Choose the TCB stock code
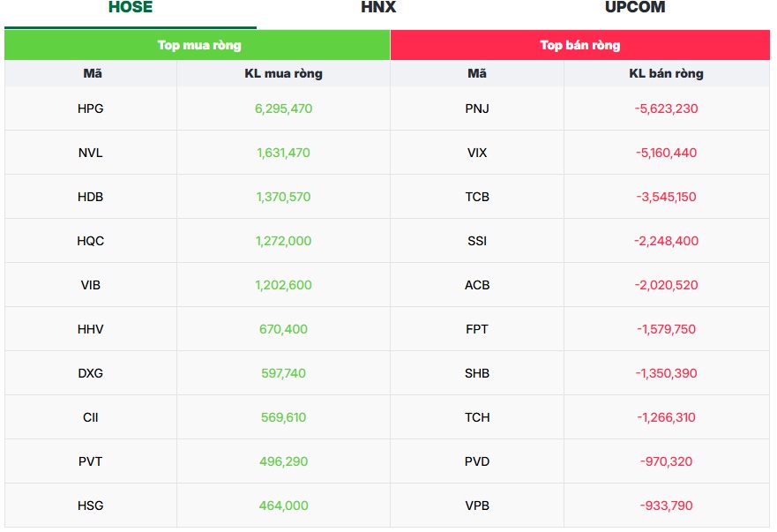Viewport: 777px width, 532px height. (x=477, y=197)
